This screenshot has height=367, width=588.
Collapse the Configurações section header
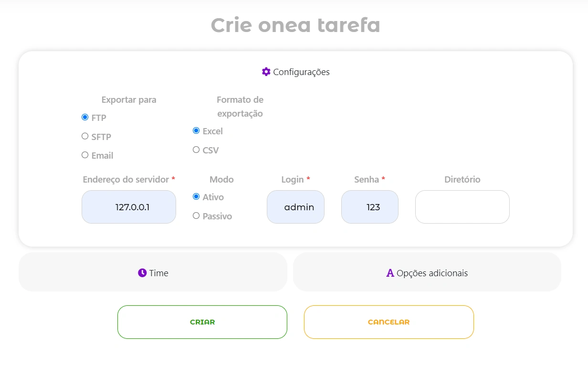[295, 72]
